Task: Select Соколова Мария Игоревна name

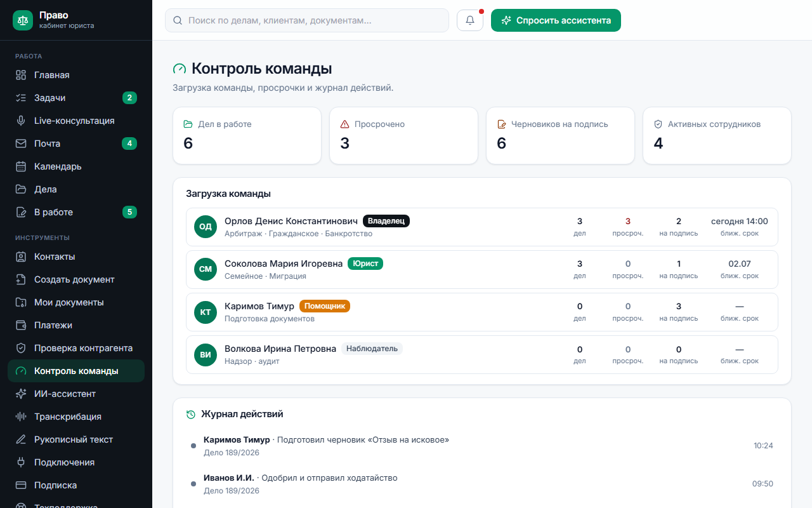Action: point(284,264)
